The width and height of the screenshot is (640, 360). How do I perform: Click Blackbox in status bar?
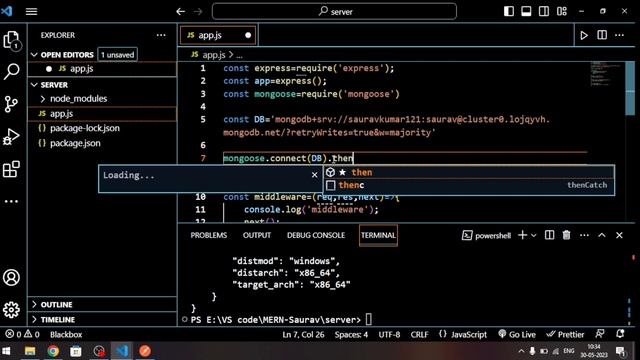pos(66,334)
